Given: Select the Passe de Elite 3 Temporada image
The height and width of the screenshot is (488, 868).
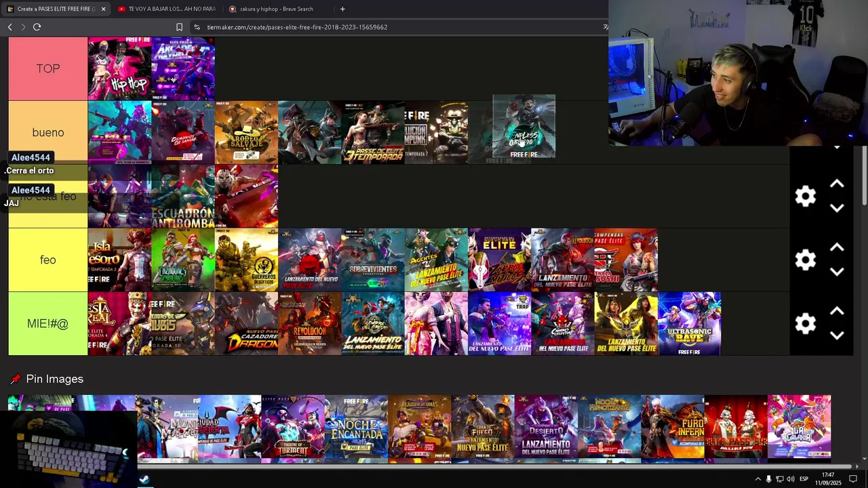Looking at the screenshot, I should [373, 132].
